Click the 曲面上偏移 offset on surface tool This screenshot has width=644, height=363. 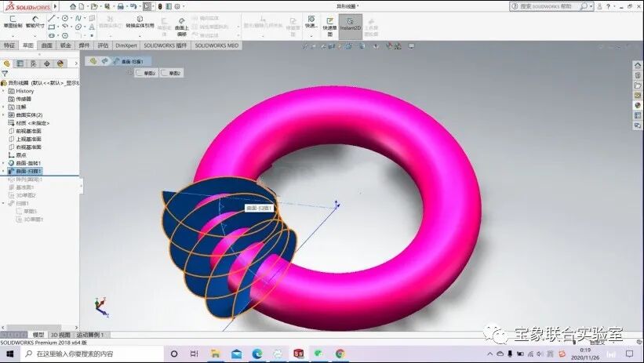pos(181,27)
